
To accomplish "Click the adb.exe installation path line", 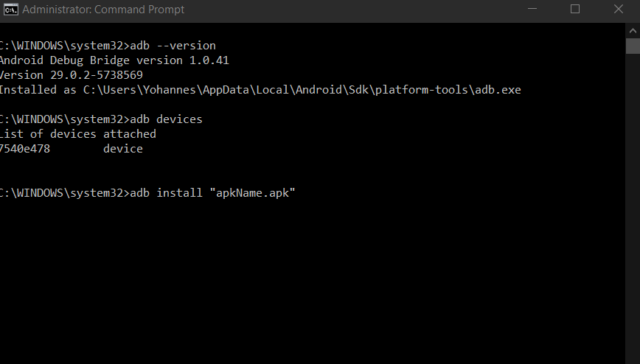I will pos(260,90).
